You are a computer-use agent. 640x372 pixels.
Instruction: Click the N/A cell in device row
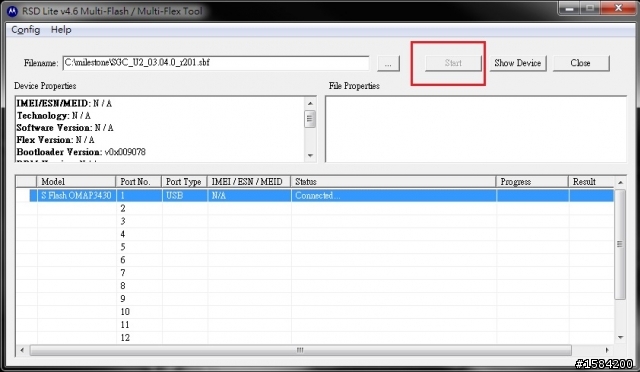pos(249,196)
